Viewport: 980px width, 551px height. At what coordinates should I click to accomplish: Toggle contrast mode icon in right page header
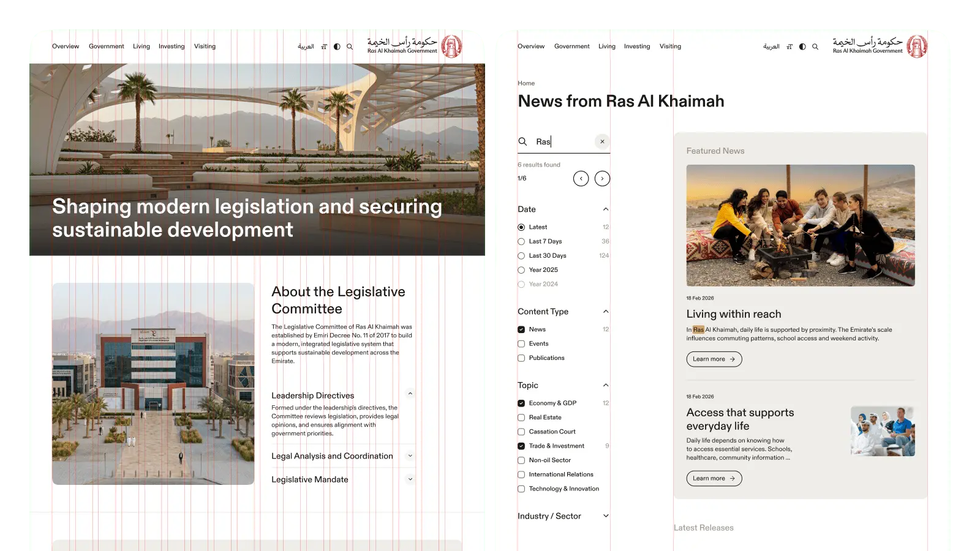[x=802, y=47]
